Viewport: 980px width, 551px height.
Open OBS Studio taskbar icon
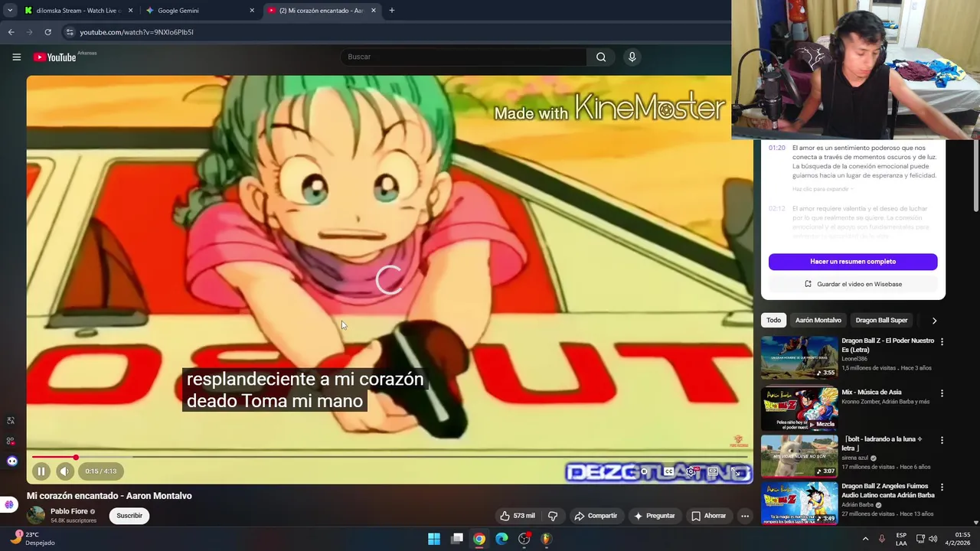(524, 539)
